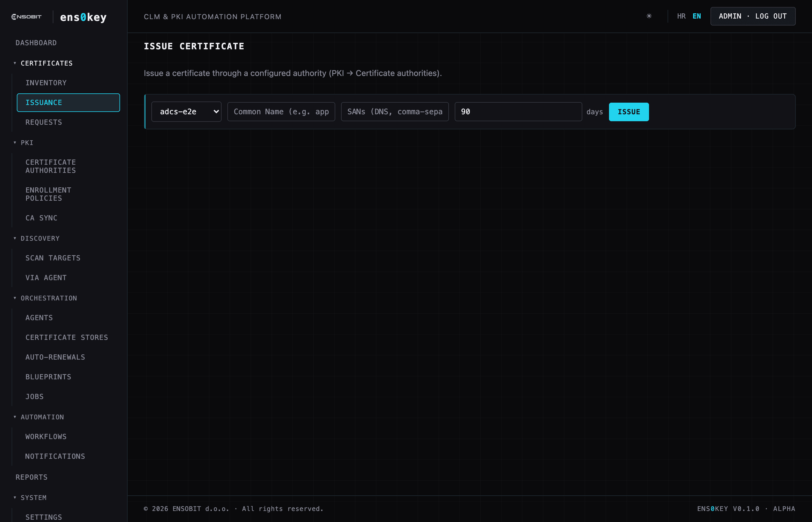Click the SANs input field
Viewport: 812px width, 522px height.
tap(395, 112)
